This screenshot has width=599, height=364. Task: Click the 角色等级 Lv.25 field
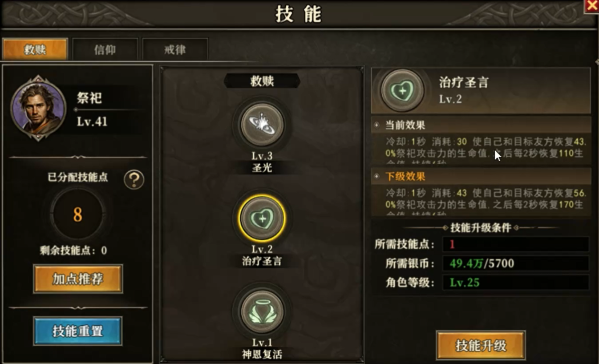point(516,282)
